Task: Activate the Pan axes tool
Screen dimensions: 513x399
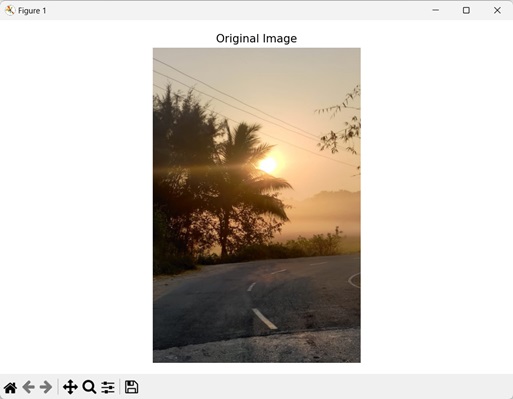Action: 70,387
